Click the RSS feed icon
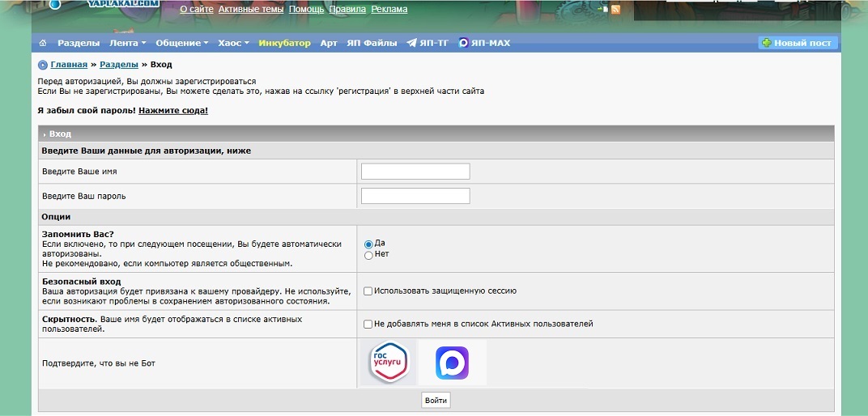Image resolution: width=868 pixels, height=416 pixels. click(616, 10)
